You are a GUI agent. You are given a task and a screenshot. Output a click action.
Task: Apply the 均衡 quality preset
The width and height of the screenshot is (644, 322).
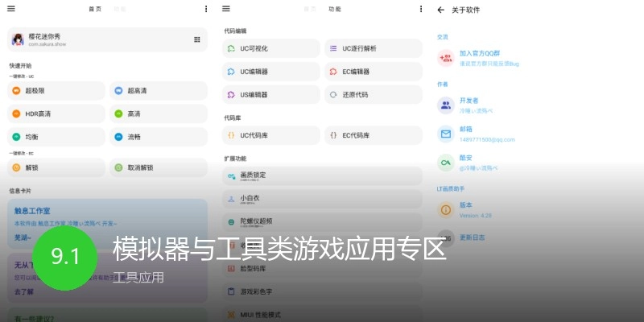tap(56, 137)
